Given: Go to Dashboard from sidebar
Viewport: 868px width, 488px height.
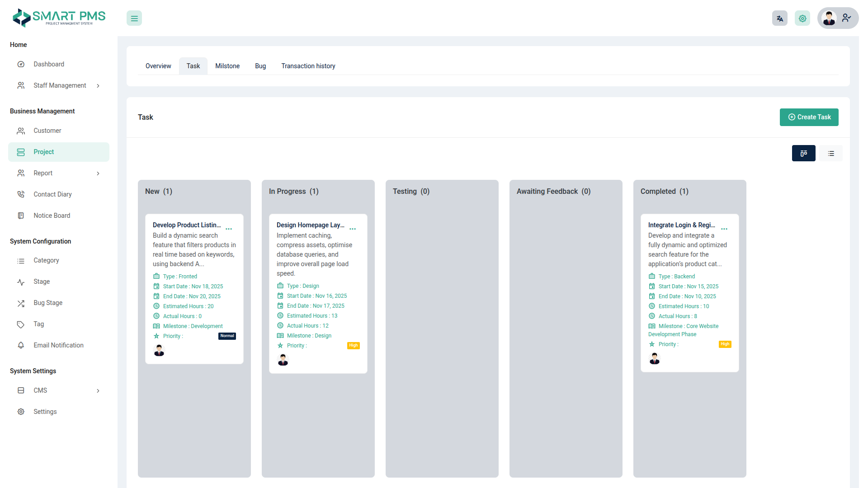Looking at the screenshot, I should (49, 64).
